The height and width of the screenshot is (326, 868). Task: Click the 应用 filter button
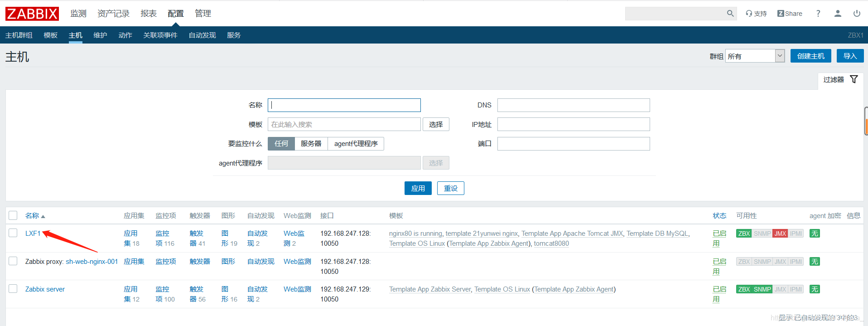[418, 188]
